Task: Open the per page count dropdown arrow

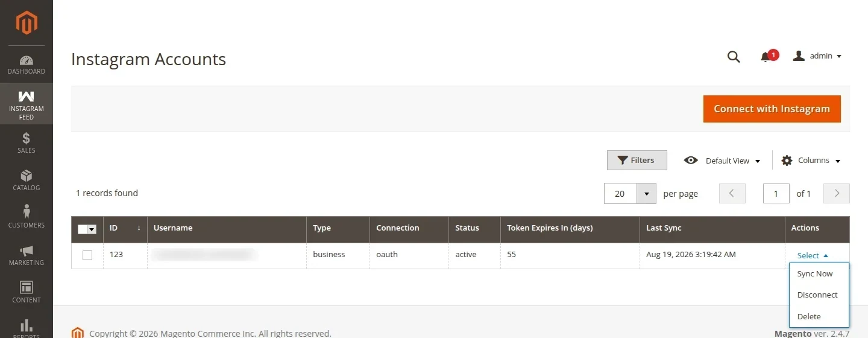Action: point(647,194)
